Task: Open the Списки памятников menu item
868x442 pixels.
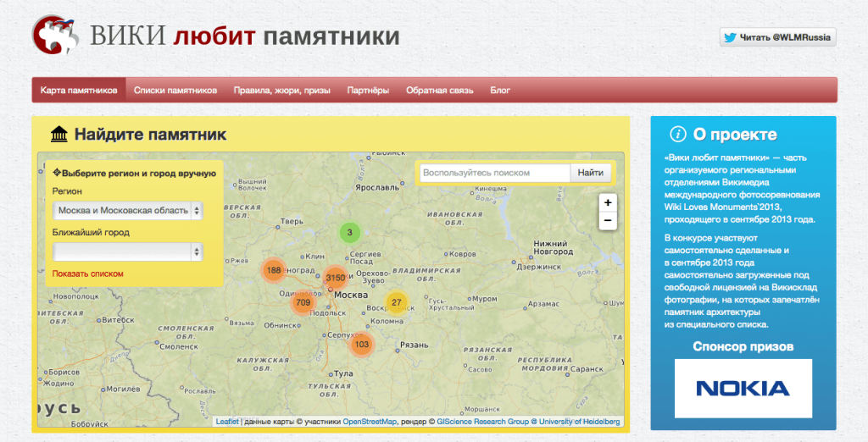Action: [175, 91]
